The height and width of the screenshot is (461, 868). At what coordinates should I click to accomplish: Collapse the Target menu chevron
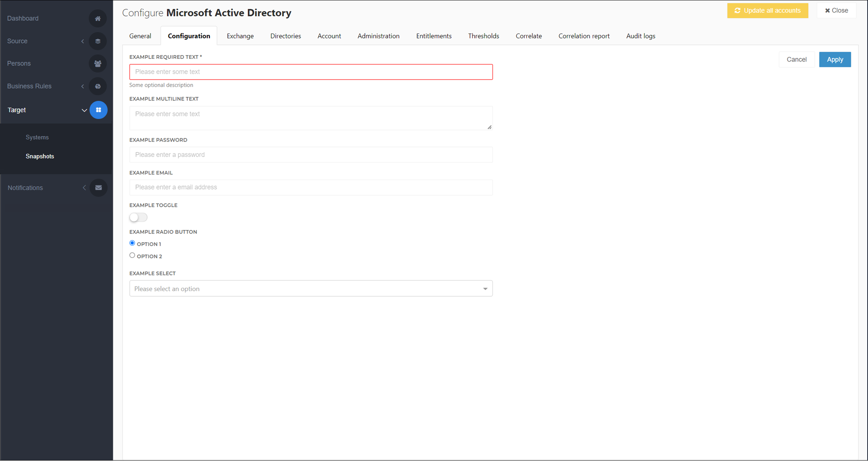[x=84, y=110]
